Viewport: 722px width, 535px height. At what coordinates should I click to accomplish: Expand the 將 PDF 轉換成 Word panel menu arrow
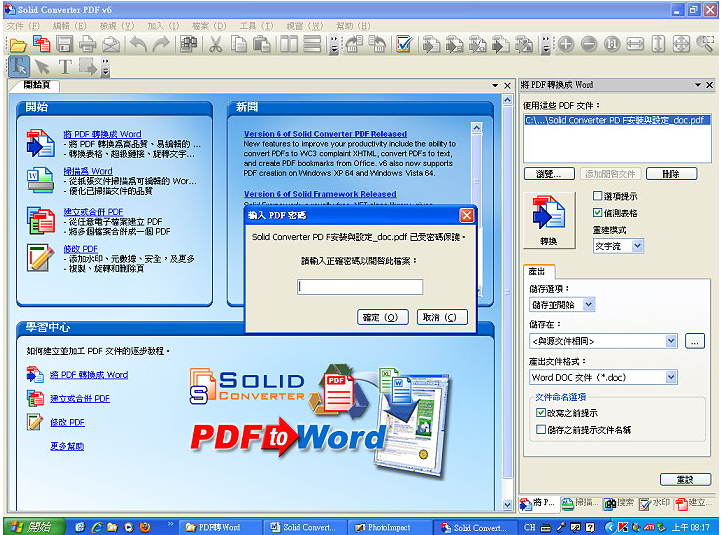click(698, 85)
